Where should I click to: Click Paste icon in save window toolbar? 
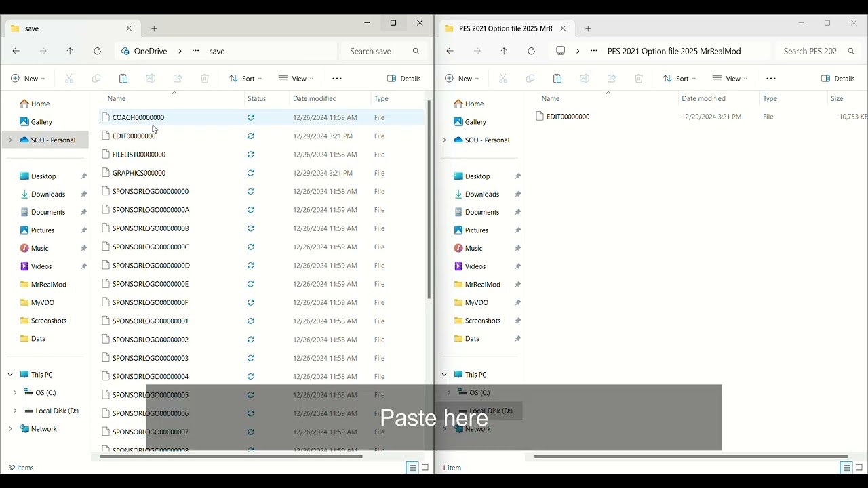pos(123,79)
